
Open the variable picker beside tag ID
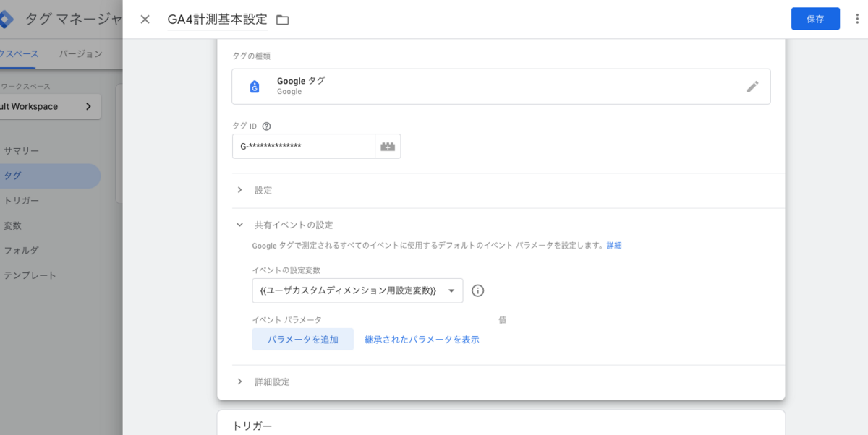[x=388, y=147]
